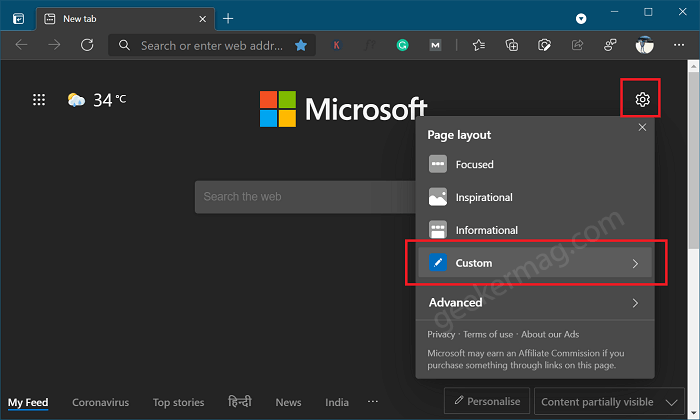Focus the Search the web box
Viewport: 700px width, 420px height.
[x=305, y=197]
